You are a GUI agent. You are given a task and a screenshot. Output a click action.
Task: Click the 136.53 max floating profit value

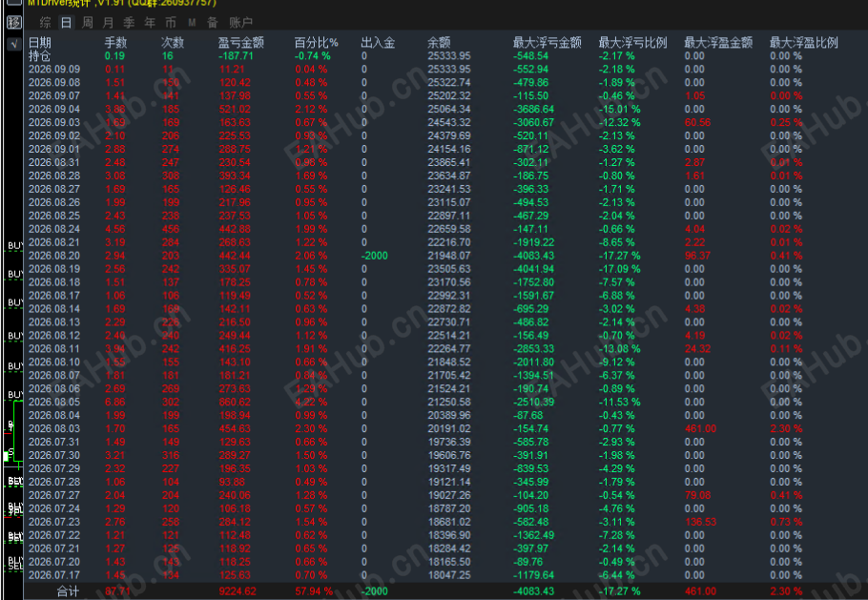coord(700,522)
